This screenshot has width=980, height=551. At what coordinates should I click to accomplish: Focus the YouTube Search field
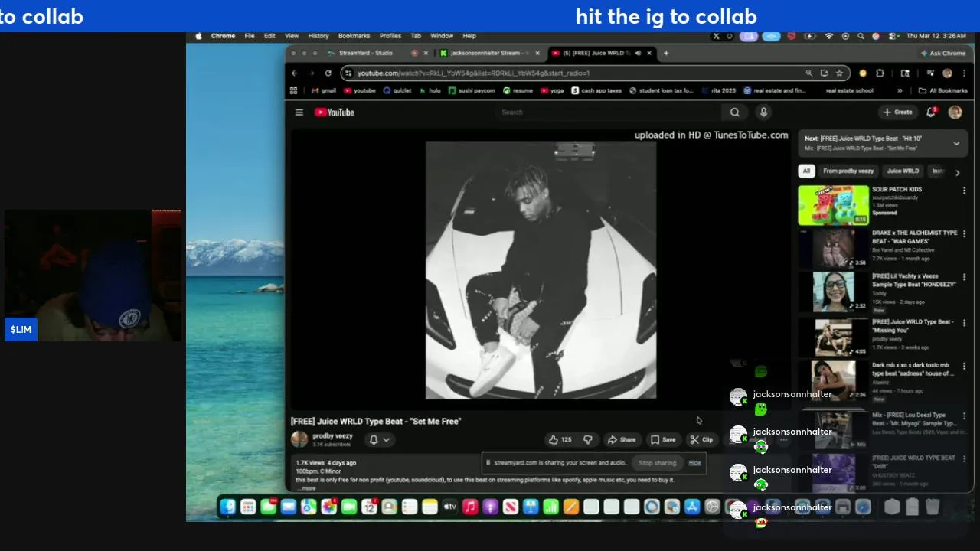609,112
